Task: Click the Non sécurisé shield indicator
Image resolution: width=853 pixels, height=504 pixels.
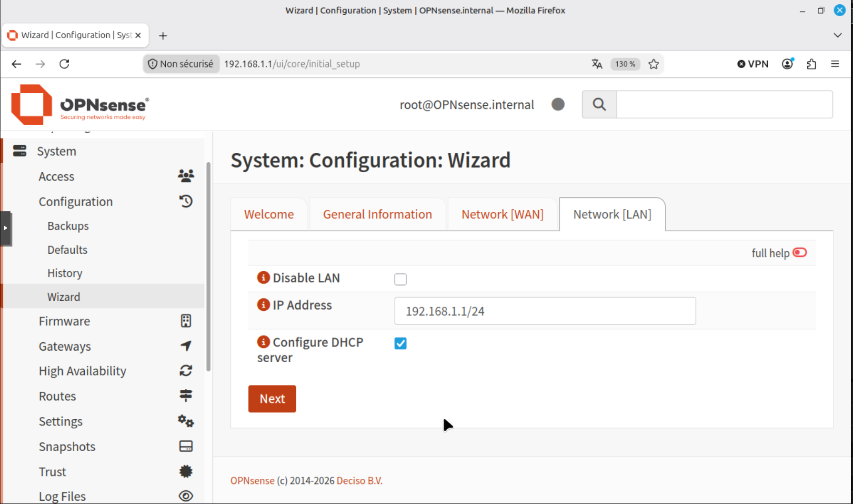Action: pos(181,64)
